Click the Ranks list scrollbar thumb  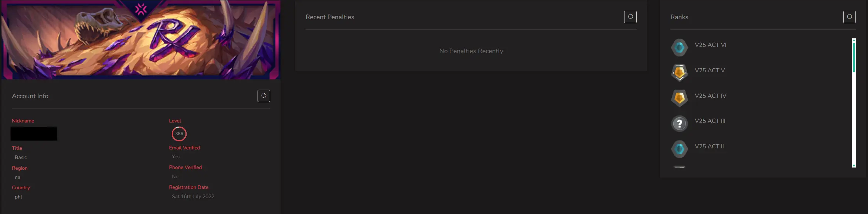click(854, 57)
